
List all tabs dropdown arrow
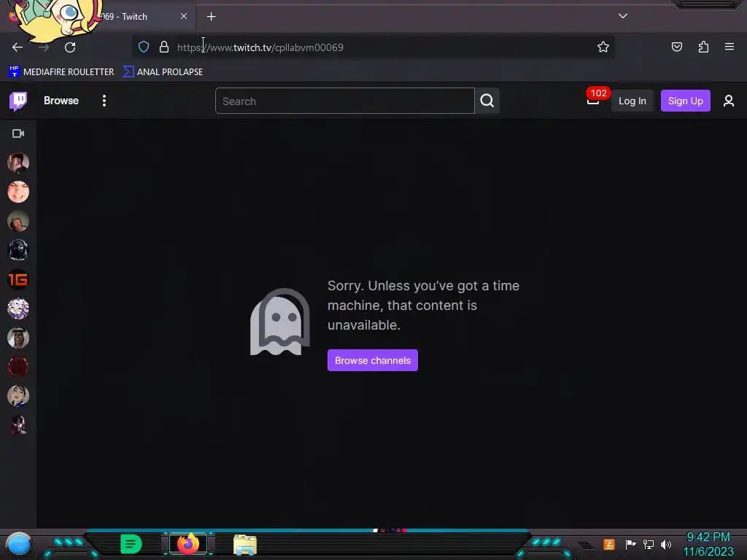pyautogui.click(x=623, y=16)
